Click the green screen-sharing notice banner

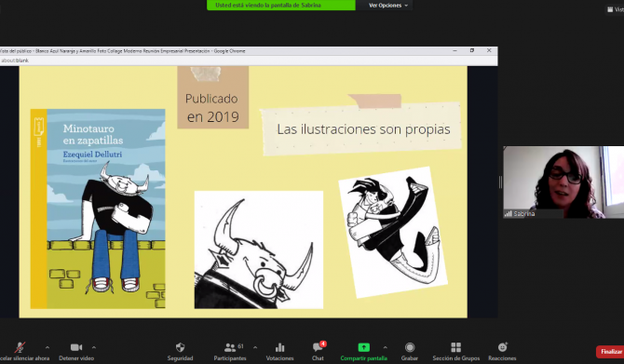pyautogui.click(x=281, y=6)
